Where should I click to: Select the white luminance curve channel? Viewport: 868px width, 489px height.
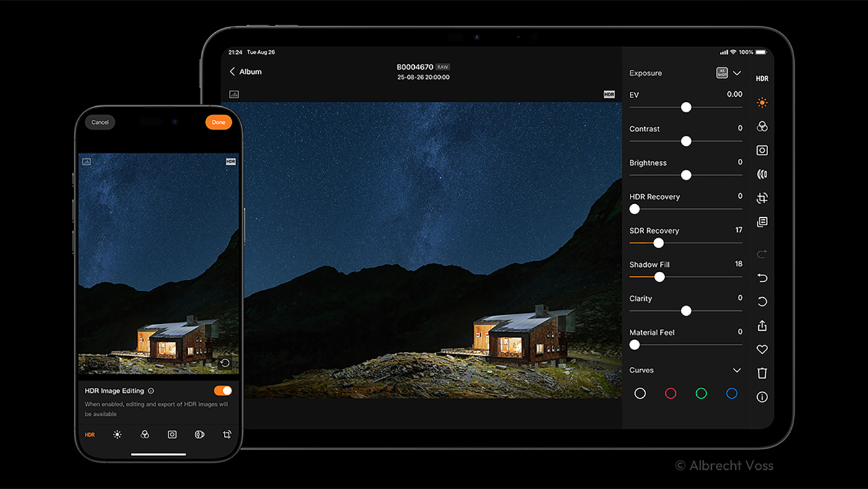pyautogui.click(x=640, y=393)
